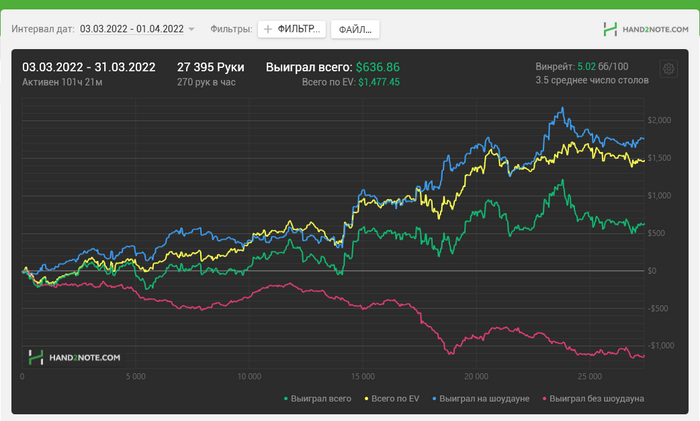Click the ФИЛЬТР... add filter button
Viewport: 700px width, 421px height.
[x=292, y=29]
